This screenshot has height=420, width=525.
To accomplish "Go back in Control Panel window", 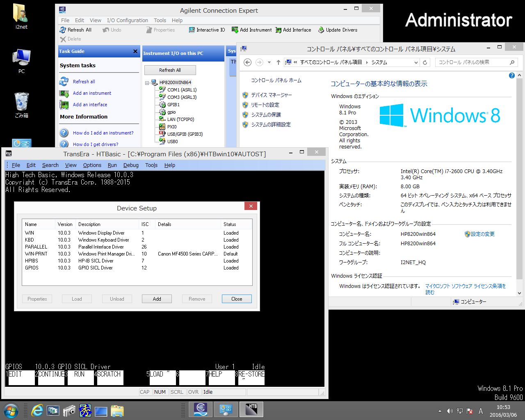I will tap(247, 62).
